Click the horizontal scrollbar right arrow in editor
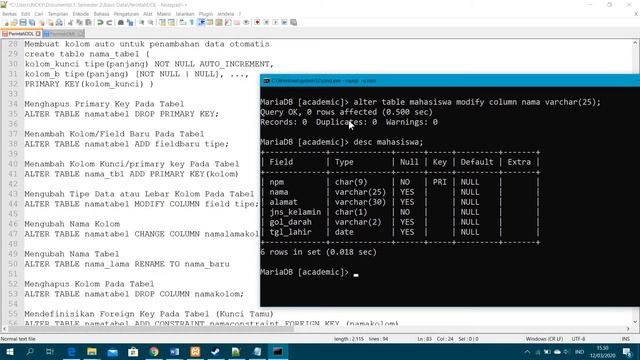 tap(628, 329)
